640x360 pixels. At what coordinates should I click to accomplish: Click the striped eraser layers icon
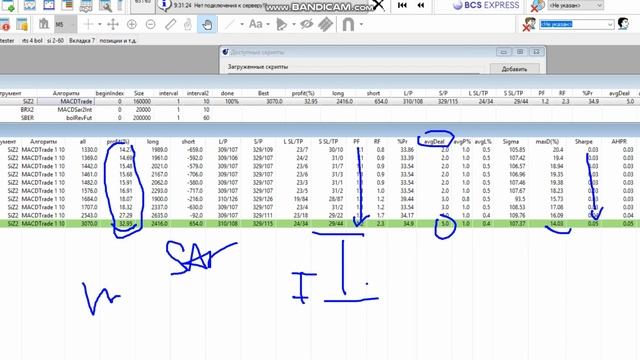pos(325,24)
